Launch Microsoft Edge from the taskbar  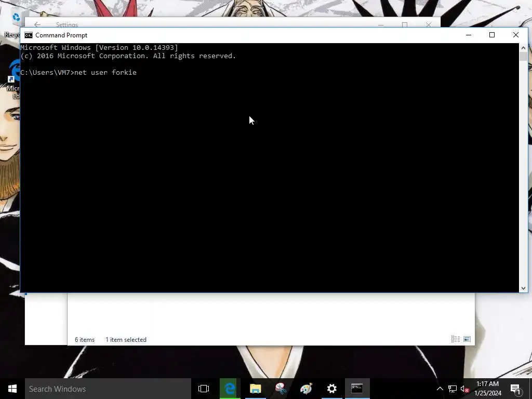pyautogui.click(x=230, y=389)
